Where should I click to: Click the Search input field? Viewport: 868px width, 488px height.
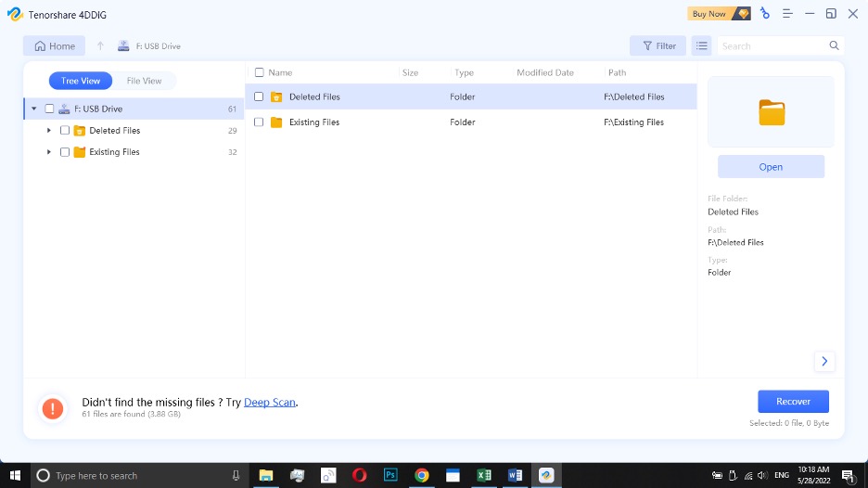click(772, 46)
